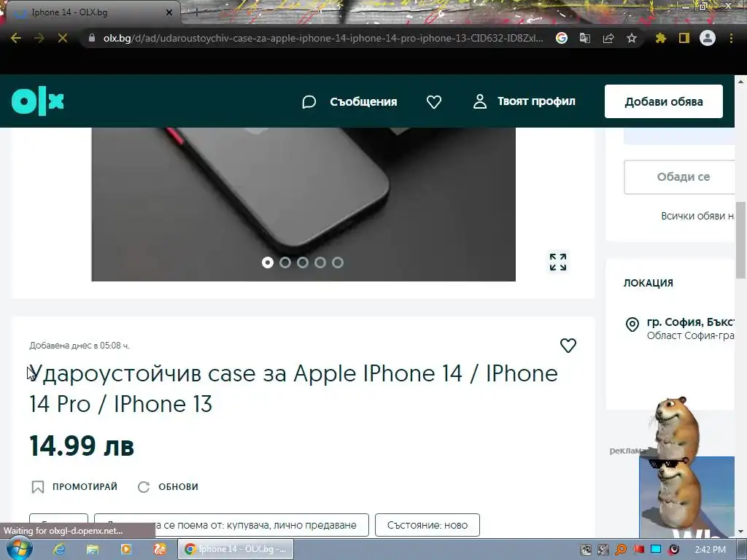Open favorites heart in the header
The height and width of the screenshot is (560, 747).
point(434,101)
